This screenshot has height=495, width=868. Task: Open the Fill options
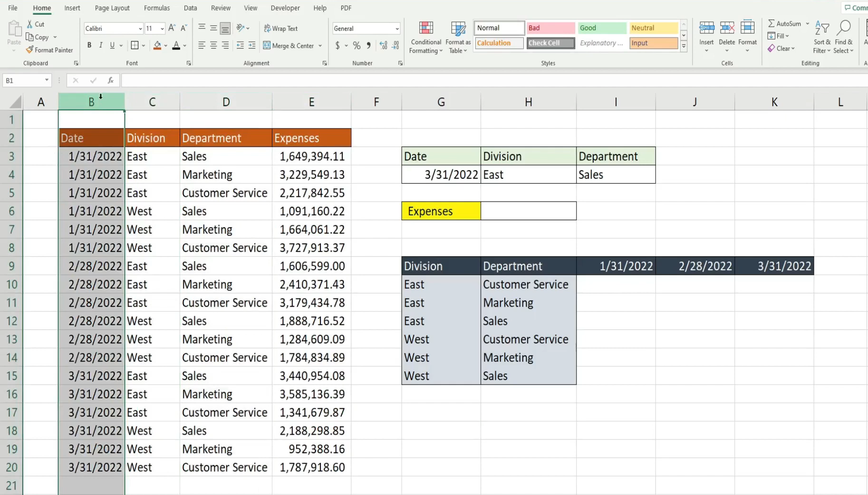pyautogui.click(x=778, y=36)
